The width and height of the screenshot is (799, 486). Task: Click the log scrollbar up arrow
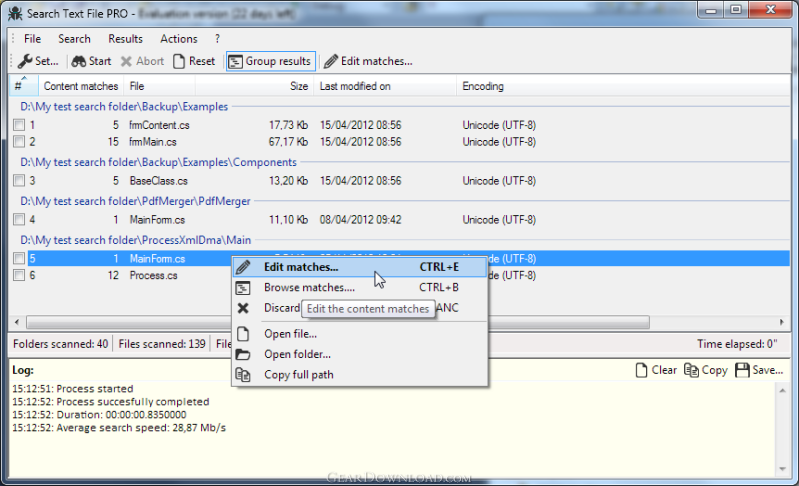[782, 390]
